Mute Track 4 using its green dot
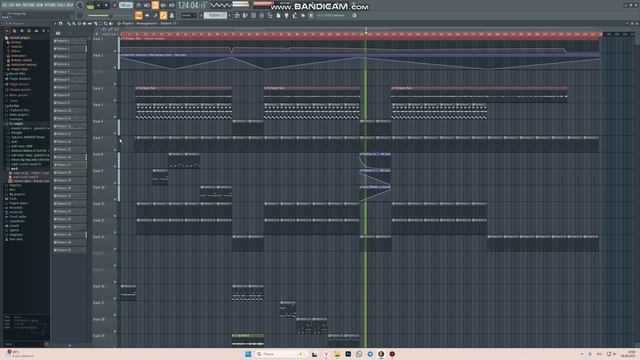Image resolution: width=640 pixels, height=360 pixels. click(x=115, y=100)
